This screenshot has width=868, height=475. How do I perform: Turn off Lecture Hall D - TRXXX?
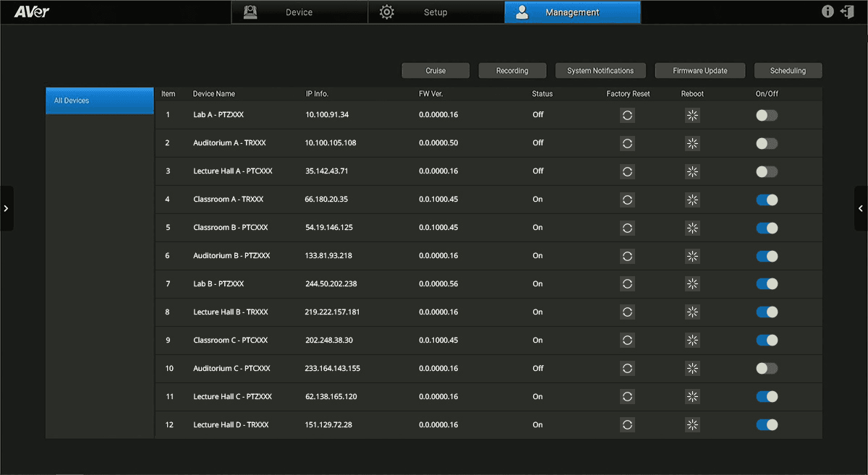(767, 425)
